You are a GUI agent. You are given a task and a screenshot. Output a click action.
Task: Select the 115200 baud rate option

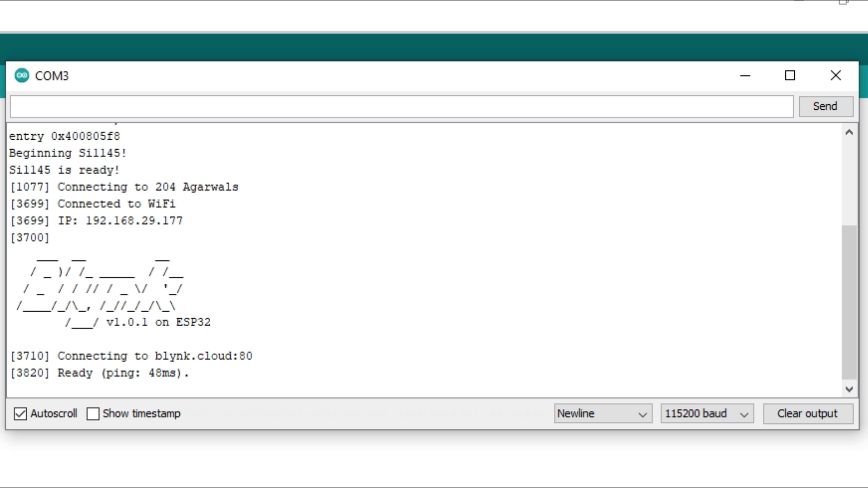pos(707,413)
